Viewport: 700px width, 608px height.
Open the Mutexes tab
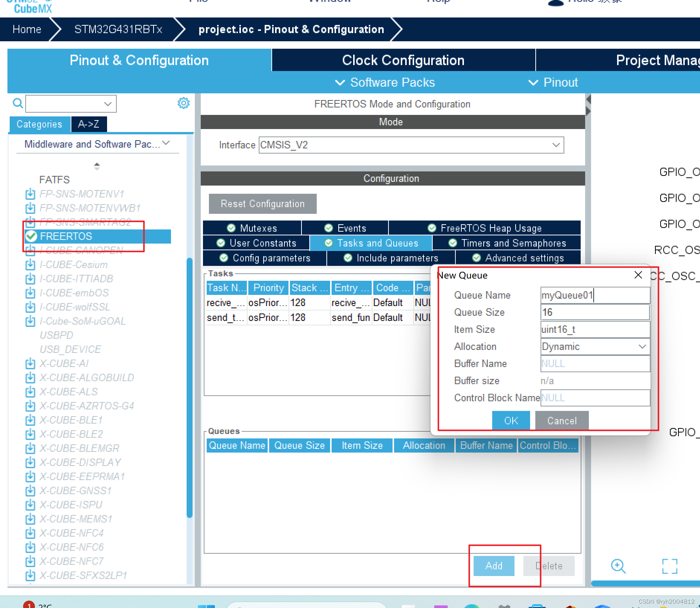[252, 228]
